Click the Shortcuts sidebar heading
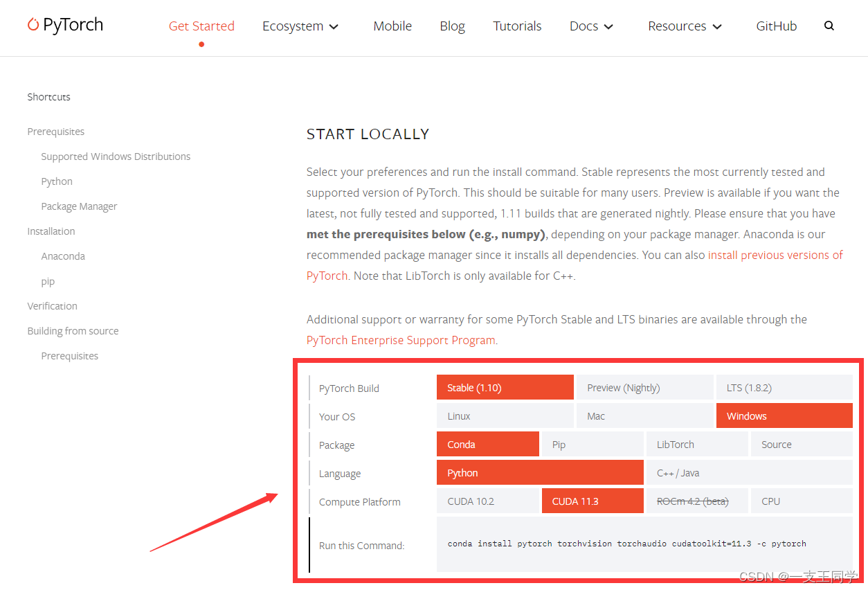 (x=48, y=97)
